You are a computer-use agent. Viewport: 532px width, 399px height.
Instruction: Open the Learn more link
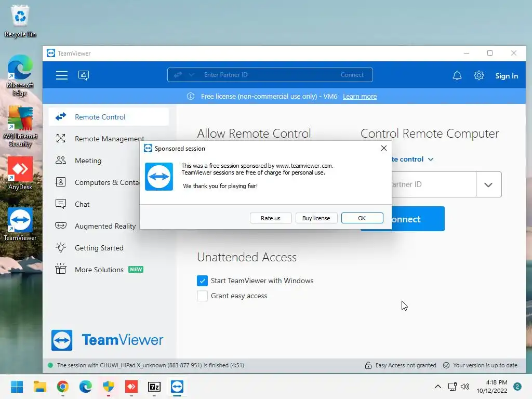point(360,96)
